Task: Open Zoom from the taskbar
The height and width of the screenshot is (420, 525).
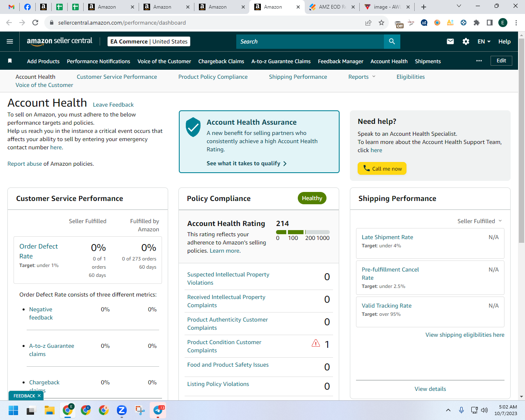Action: 122,410
